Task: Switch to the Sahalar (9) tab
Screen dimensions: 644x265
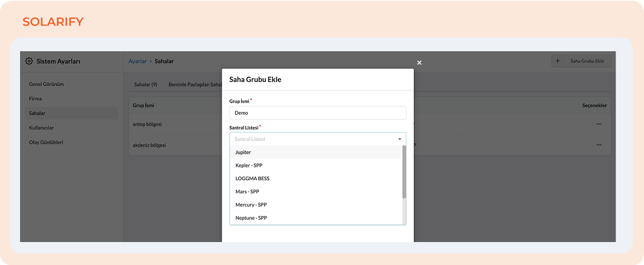Action: 146,84
